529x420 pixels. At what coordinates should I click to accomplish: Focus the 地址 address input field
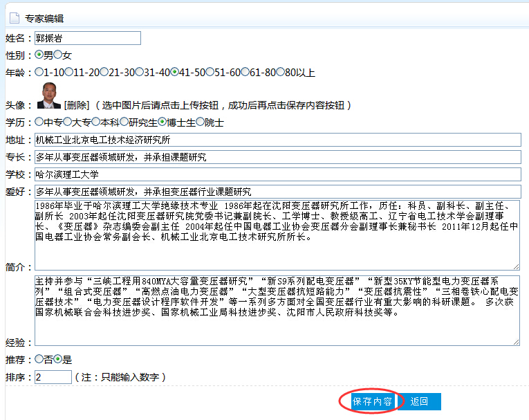coord(277,140)
